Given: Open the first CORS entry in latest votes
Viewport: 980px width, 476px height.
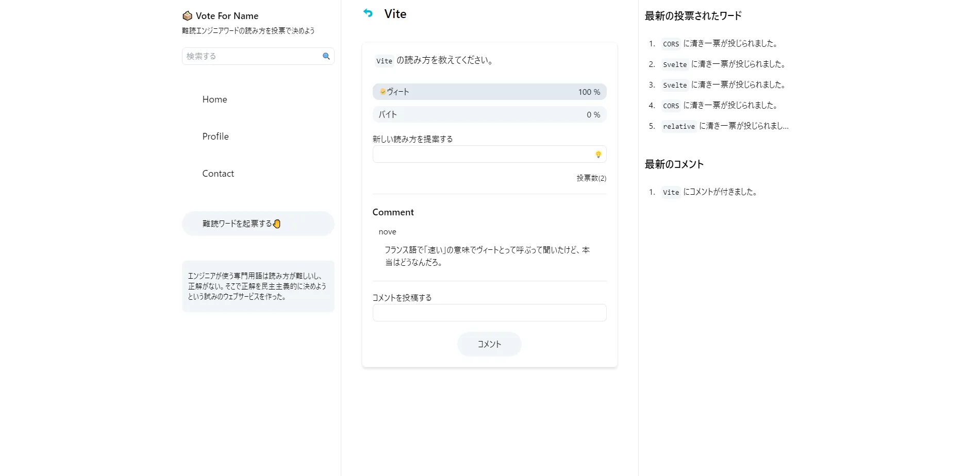Looking at the screenshot, I should pos(671,44).
